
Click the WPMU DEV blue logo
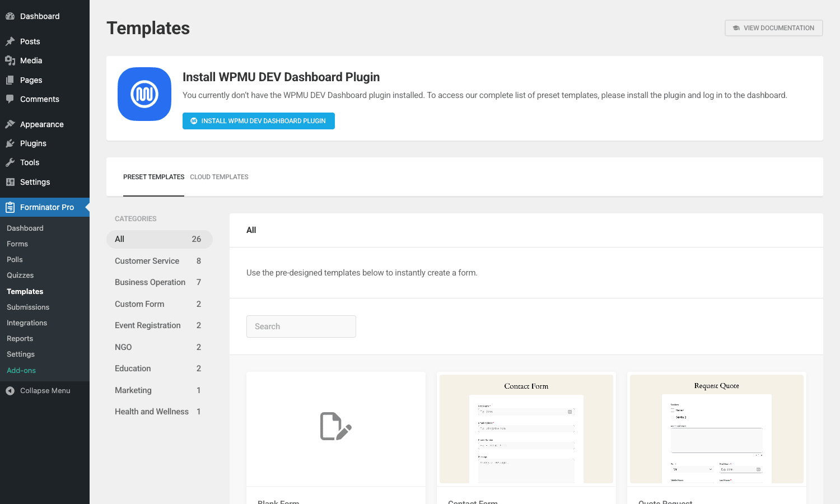tap(144, 94)
